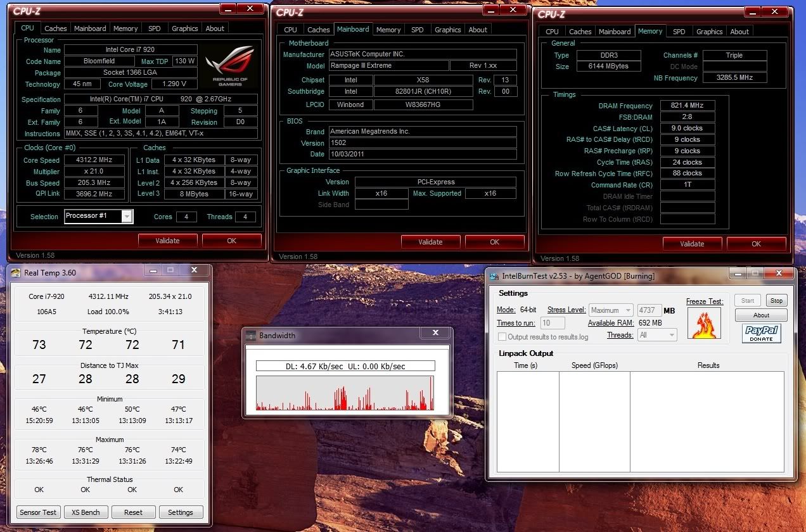The height and width of the screenshot is (532, 806).
Task: Open the SPD tab in the Memory CPU-Z window
Action: point(679,32)
